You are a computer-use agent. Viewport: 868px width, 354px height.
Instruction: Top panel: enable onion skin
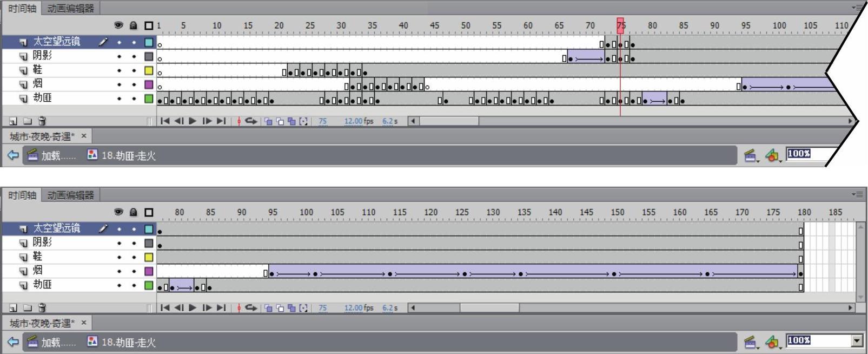click(x=268, y=121)
